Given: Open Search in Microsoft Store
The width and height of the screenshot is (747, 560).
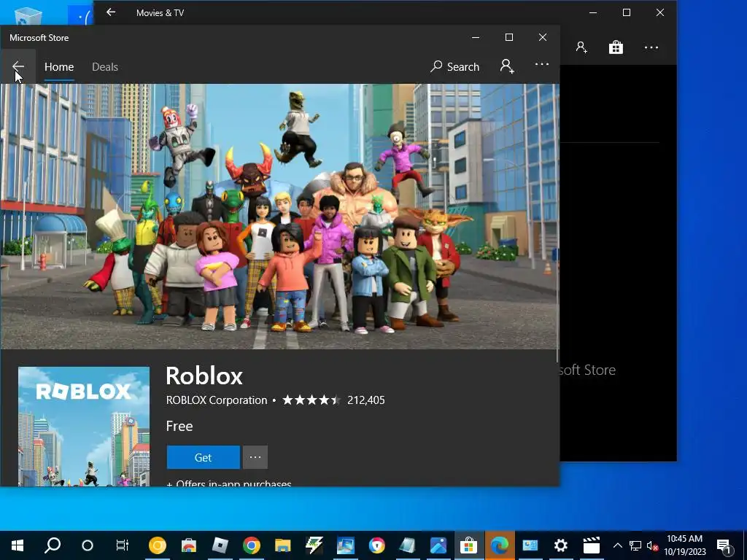Looking at the screenshot, I should 454,66.
